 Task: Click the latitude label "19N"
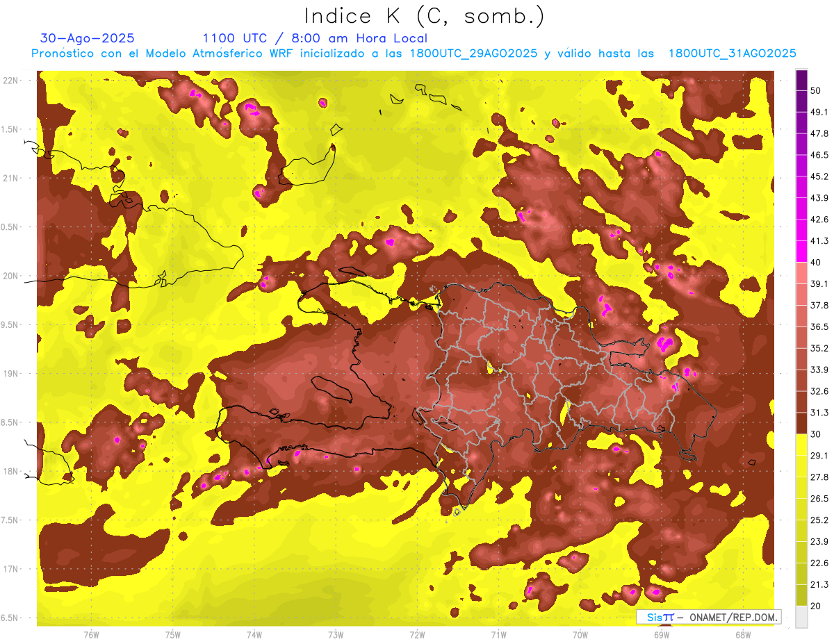coord(10,373)
